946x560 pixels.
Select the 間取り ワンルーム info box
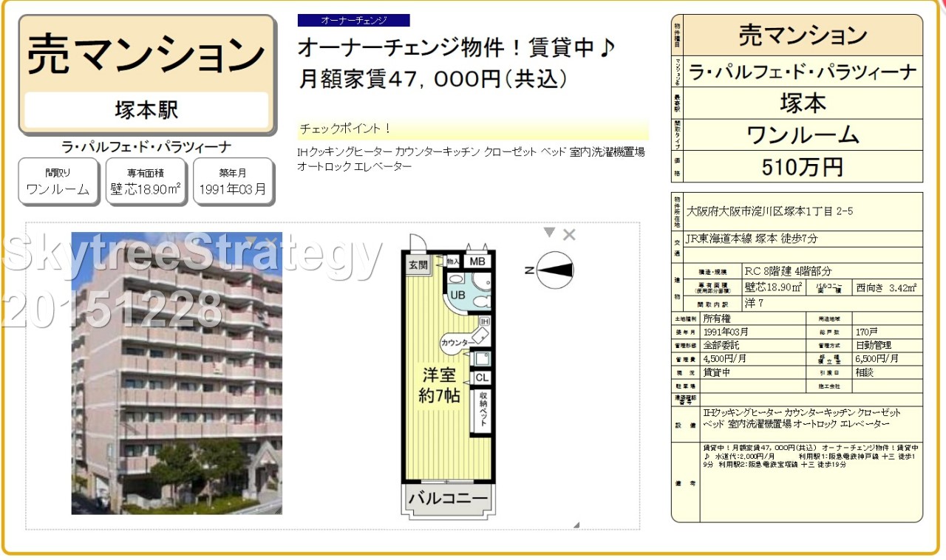click(58, 181)
